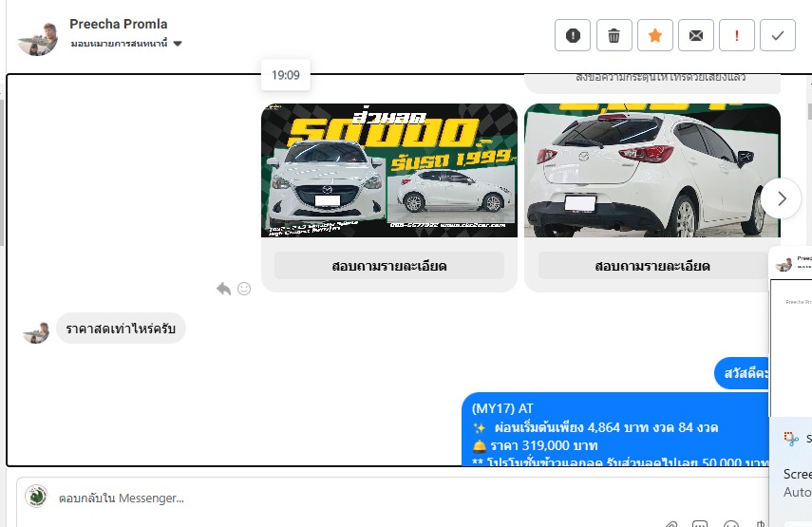Click the page logo beside reply box
Screen dimensions: 812x527
point(36,496)
